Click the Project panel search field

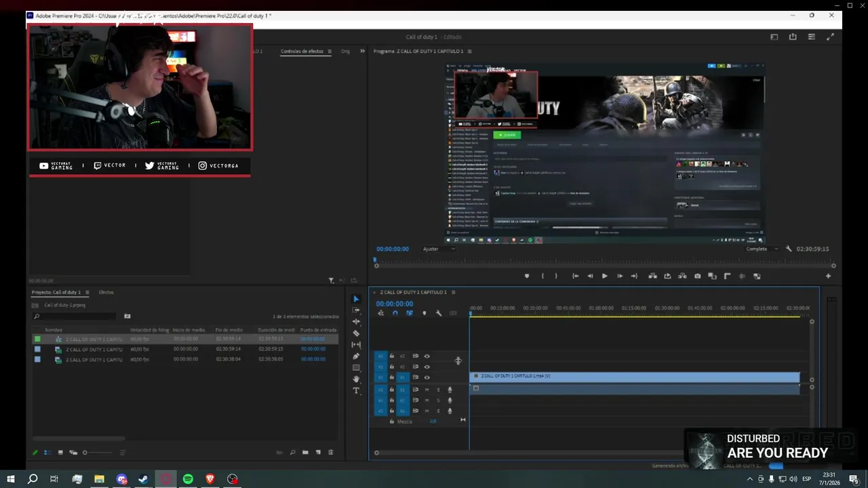click(75, 316)
